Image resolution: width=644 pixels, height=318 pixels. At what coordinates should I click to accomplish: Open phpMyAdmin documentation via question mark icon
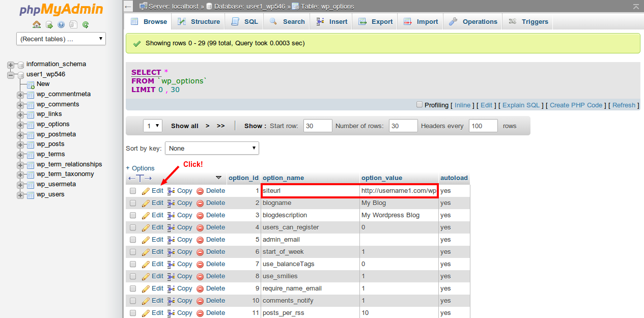(x=61, y=24)
